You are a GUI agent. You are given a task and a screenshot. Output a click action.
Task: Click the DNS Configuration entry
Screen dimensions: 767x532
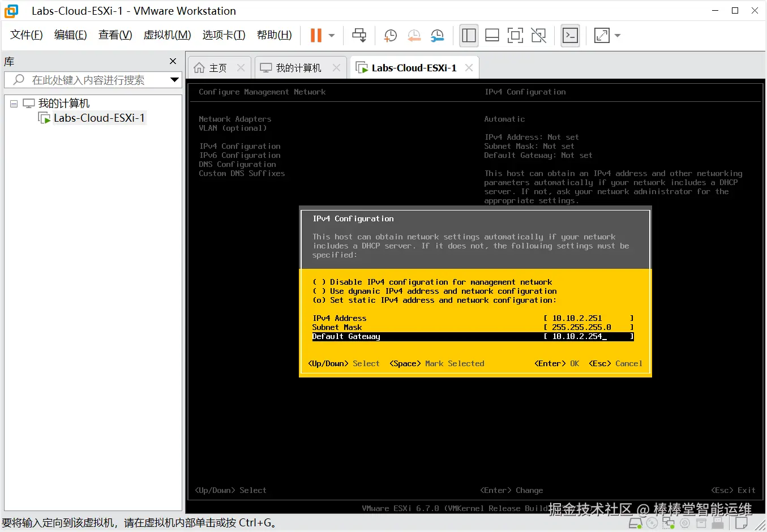pyautogui.click(x=237, y=164)
